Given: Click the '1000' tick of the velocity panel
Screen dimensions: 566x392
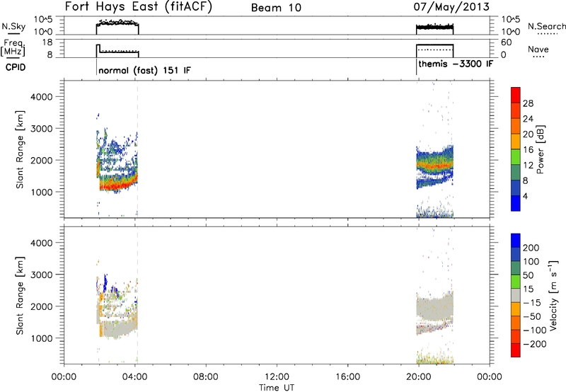Looking at the screenshot, I should (42, 338).
